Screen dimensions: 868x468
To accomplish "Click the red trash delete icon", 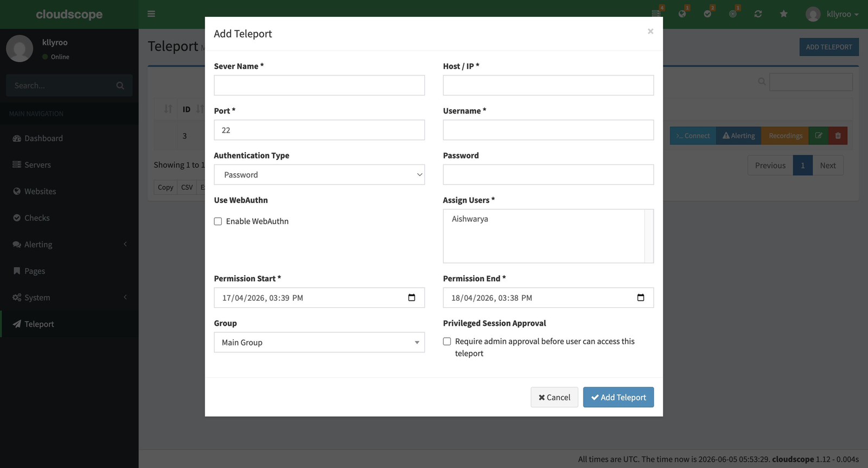I will coord(838,136).
